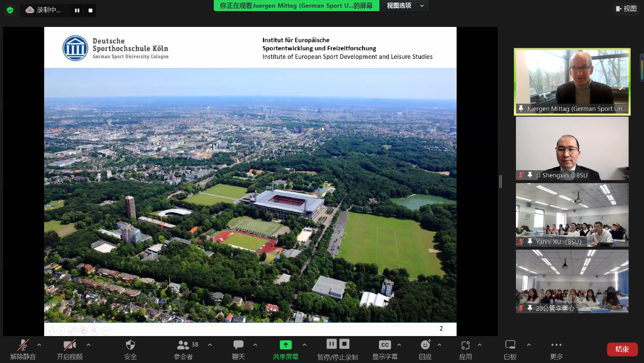Open the View Options (视图选项) dropdown
Viewport: 644px width, 363px height.
(x=405, y=6)
